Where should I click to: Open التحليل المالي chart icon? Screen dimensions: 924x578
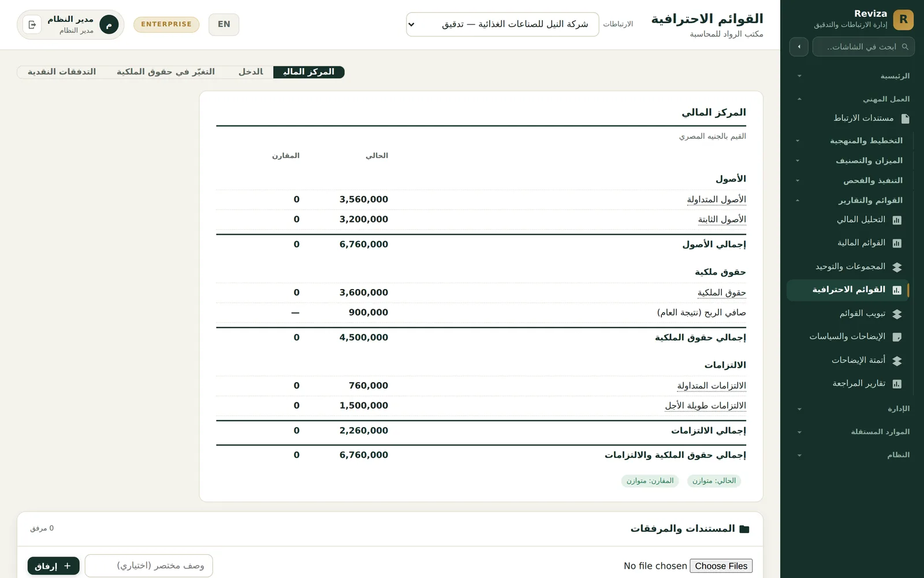pyautogui.click(x=897, y=220)
